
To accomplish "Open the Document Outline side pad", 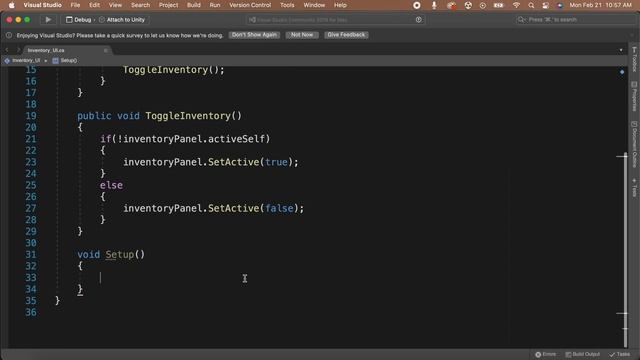I will (634, 144).
